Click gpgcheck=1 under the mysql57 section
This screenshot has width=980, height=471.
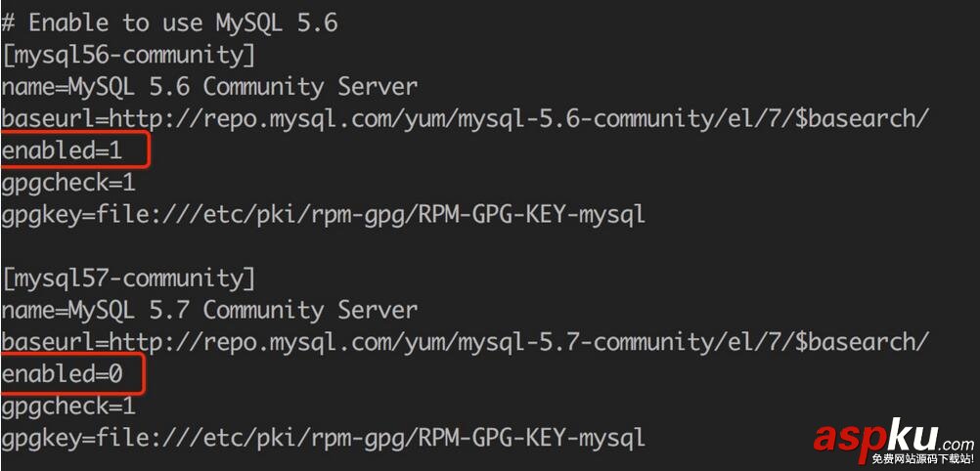click(x=68, y=406)
